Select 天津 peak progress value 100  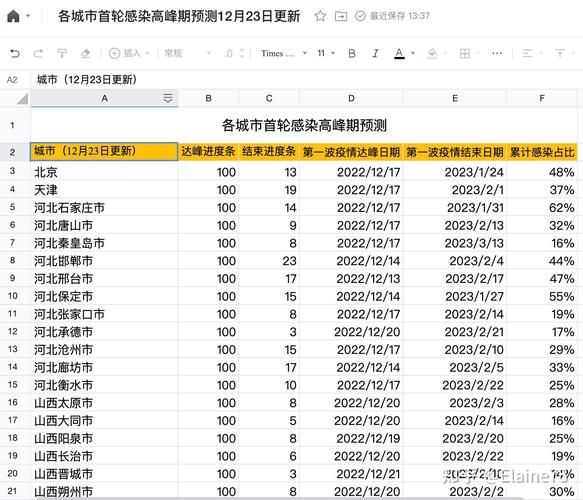click(x=208, y=190)
